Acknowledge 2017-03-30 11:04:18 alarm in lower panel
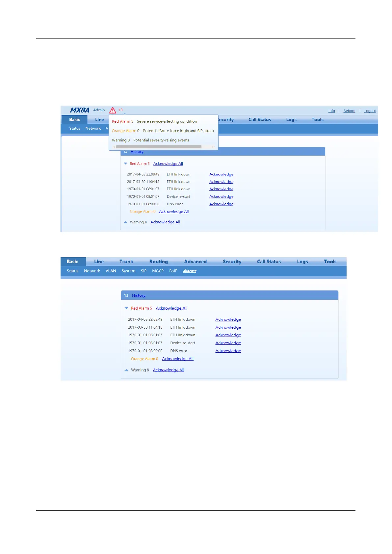392x554 pixels. tap(228, 327)
